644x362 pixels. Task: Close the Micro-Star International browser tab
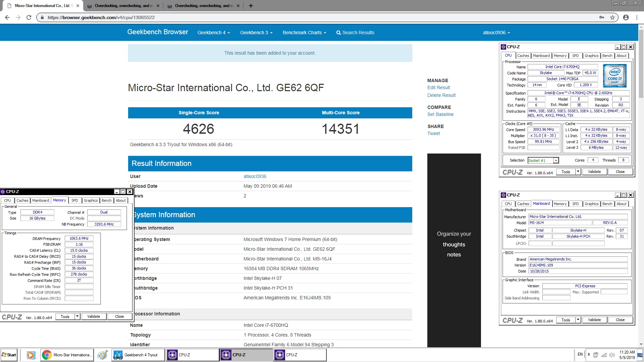78,6
